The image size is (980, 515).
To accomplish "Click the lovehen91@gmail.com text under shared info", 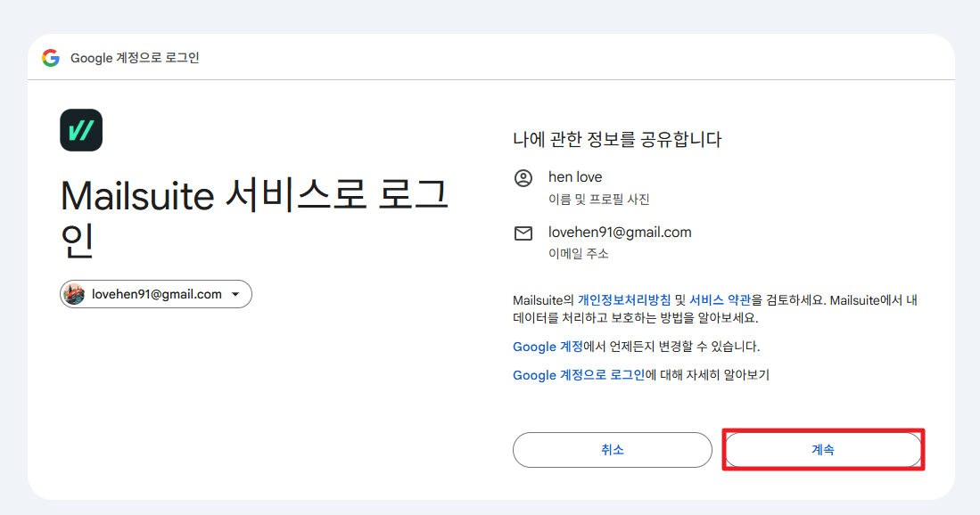I will click(x=620, y=233).
